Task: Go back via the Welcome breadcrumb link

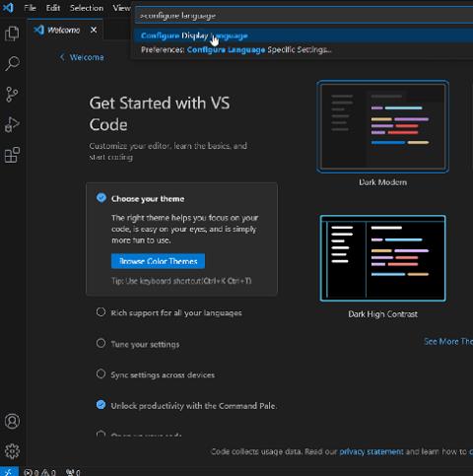Action: (x=82, y=57)
